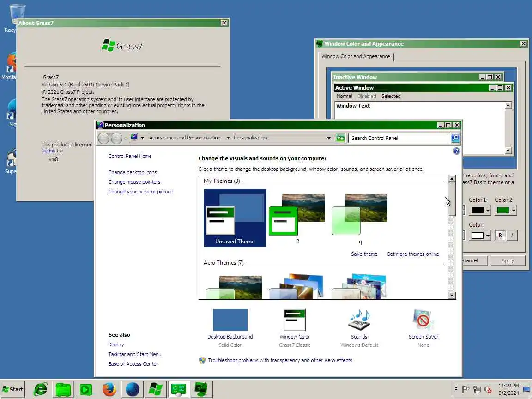
Task: Launch Firefox from the taskbar
Action: 109,389
